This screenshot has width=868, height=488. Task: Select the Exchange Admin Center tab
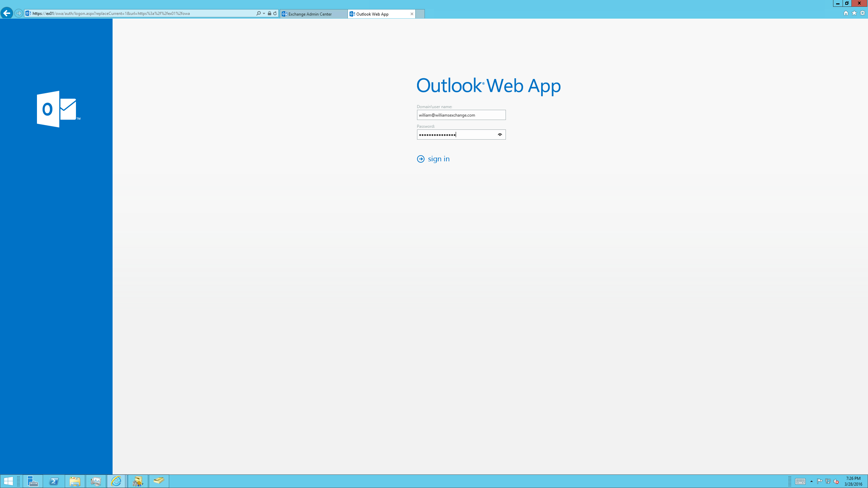[x=313, y=14]
